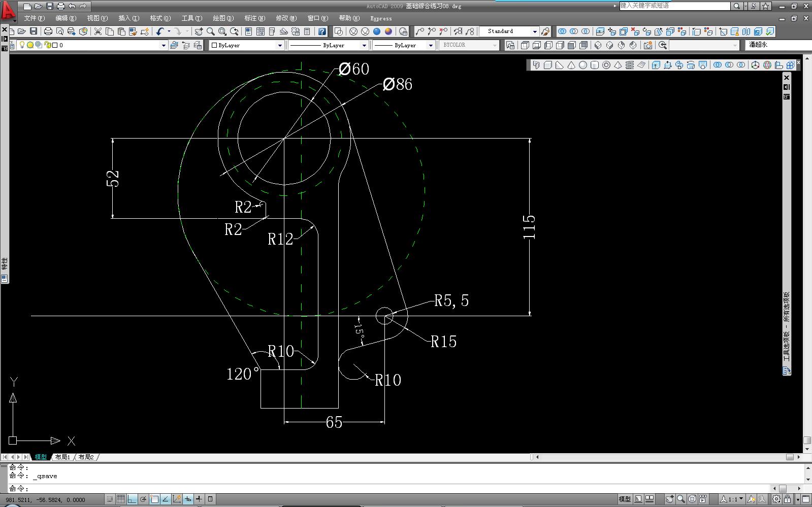Viewport: 812px width, 507px height.
Task: Expand the layer list dropdown
Action: tap(164, 45)
